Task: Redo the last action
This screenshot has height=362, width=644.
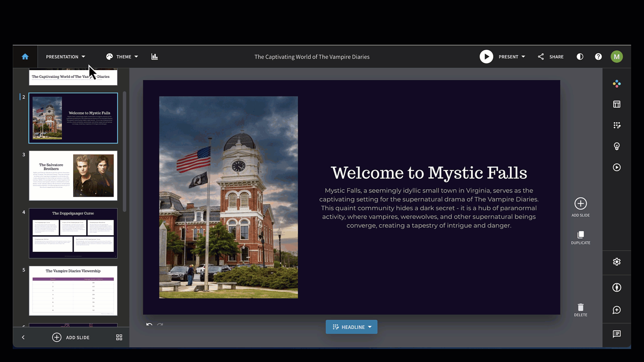Action: click(x=160, y=324)
